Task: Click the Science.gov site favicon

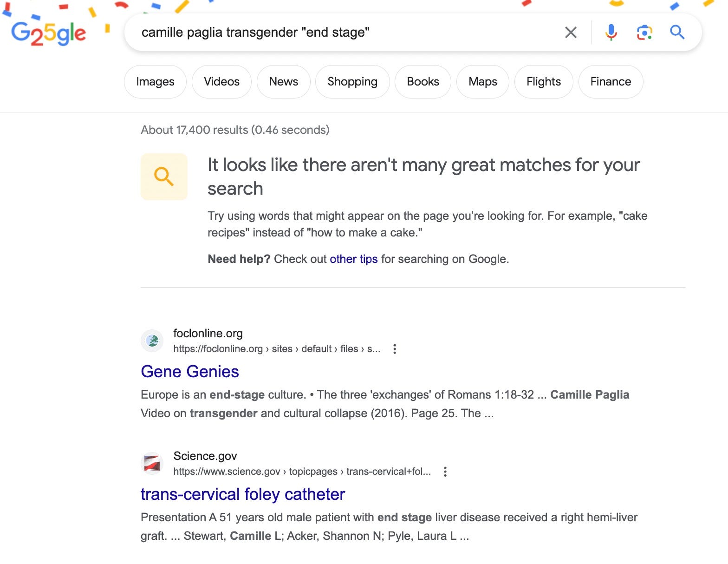Action: click(x=152, y=464)
